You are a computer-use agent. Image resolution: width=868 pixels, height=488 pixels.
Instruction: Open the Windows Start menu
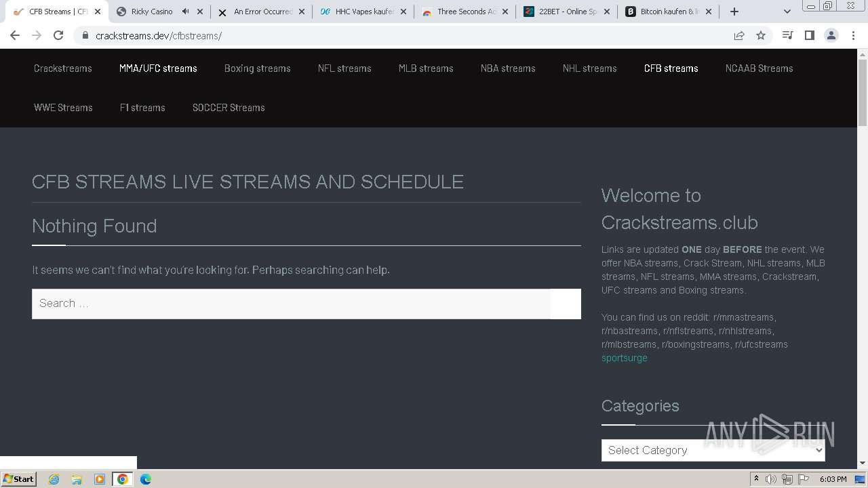[19, 479]
